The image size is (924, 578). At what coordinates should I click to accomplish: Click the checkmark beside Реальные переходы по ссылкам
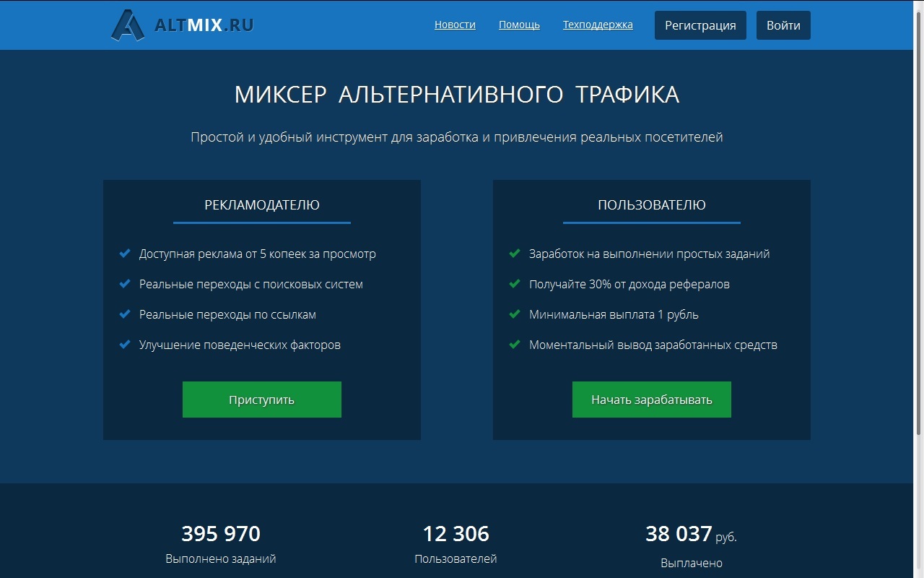[x=124, y=314]
